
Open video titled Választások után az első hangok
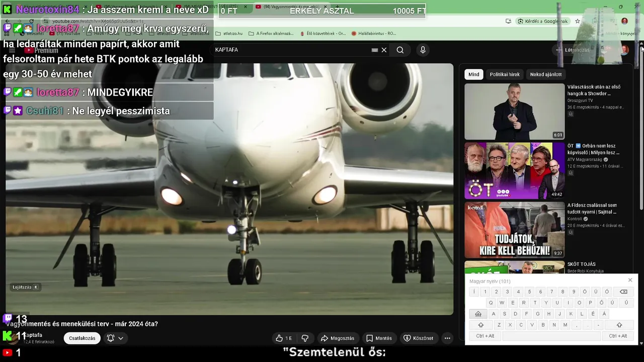(x=594, y=90)
